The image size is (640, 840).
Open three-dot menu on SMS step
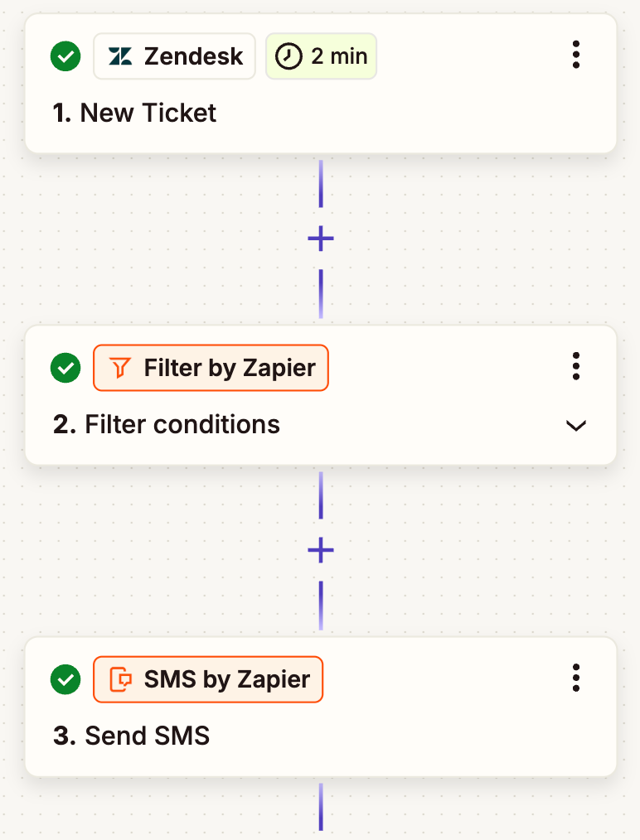point(575,678)
